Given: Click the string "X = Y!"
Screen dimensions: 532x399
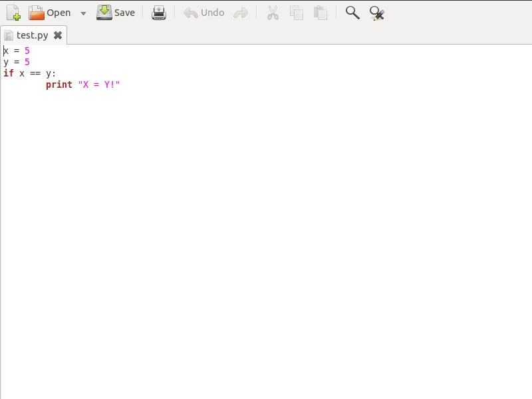Looking at the screenshot, I should pyautogui.click(x=99, y=84).
